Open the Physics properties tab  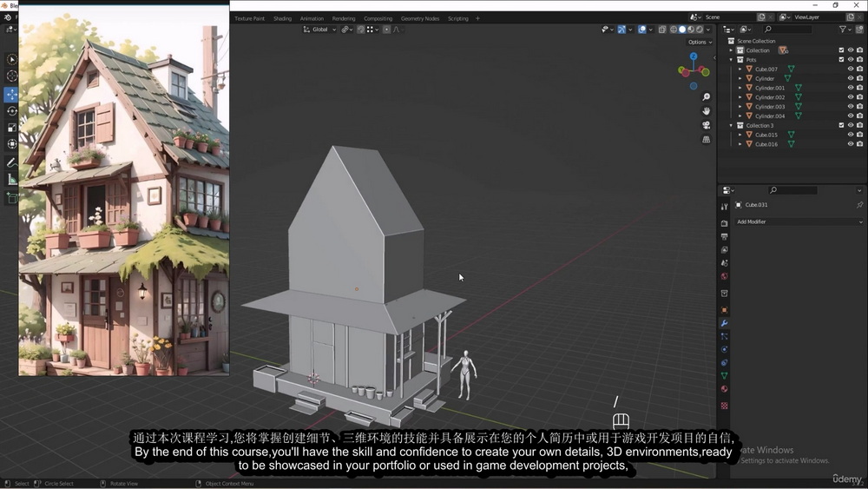[724, 349]
